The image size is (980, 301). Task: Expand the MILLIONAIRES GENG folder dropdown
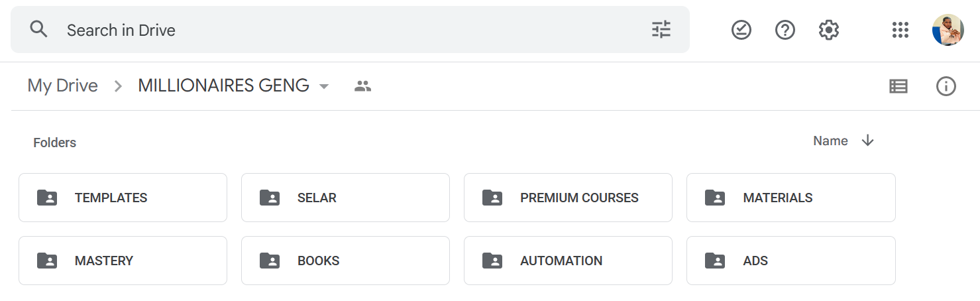pyautogui.click(x=324, y=86)
